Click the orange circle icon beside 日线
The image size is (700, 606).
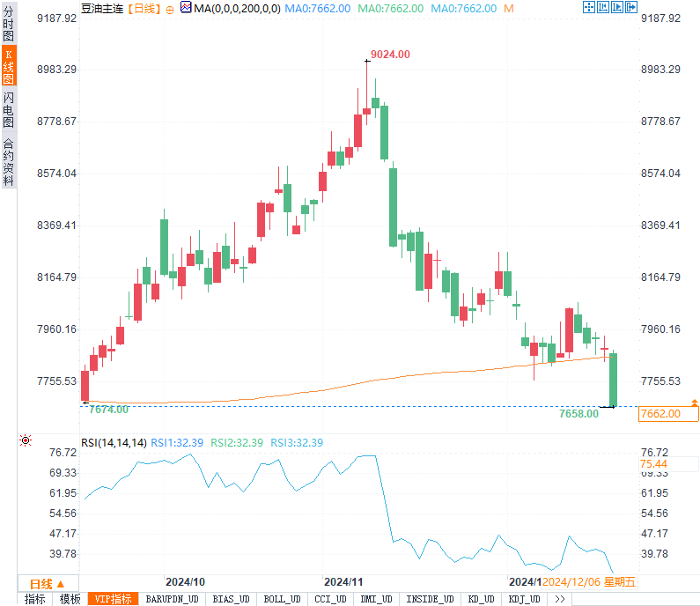click(x=170, y=10)
